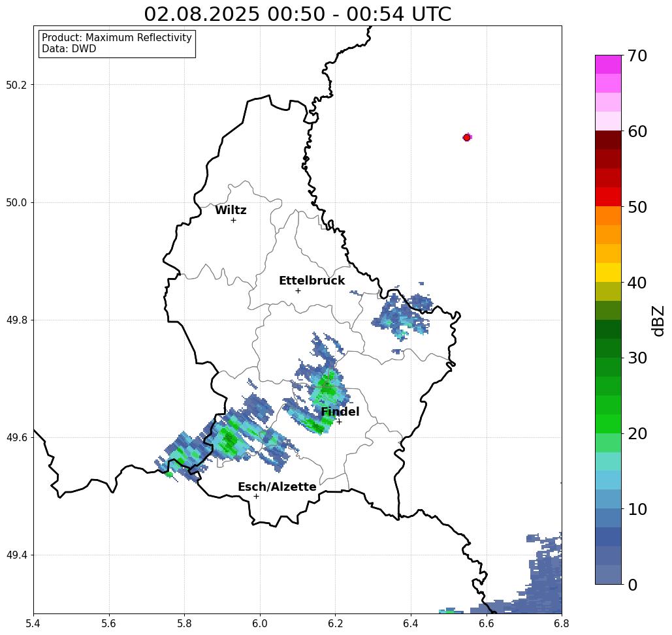Click longitude label 6.6
The height and width of the screenshot is (635, 672).
point(486,623)
